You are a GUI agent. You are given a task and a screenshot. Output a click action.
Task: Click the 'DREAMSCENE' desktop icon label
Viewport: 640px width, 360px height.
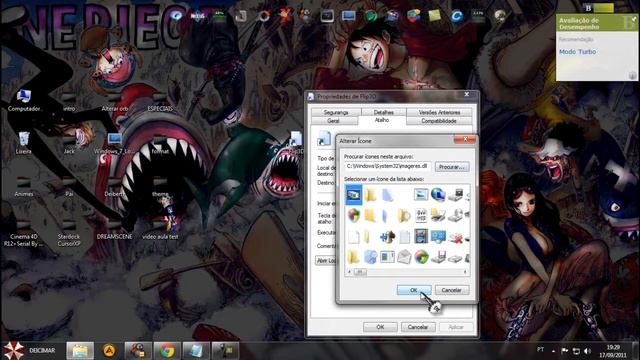[114, 237]
